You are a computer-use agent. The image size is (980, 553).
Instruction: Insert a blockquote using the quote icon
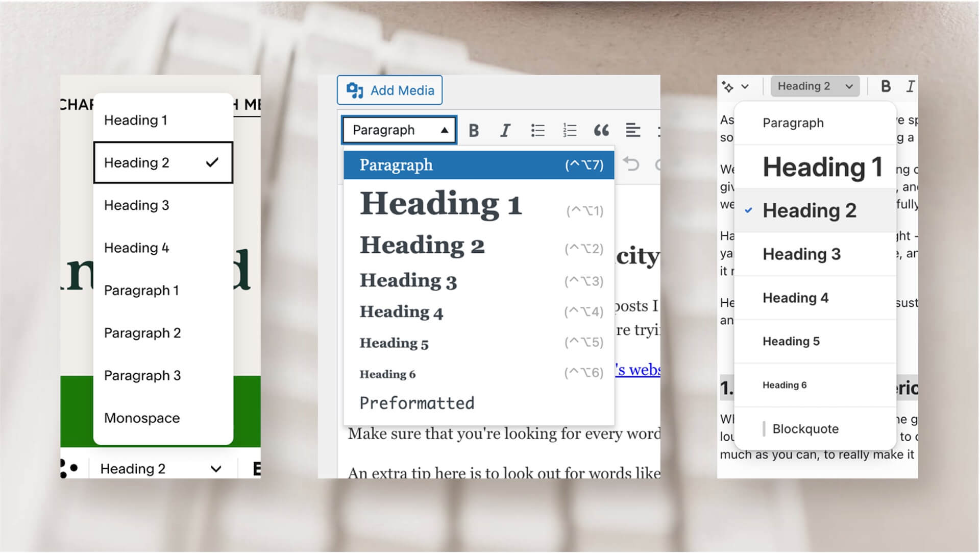[x=602, y=130]
